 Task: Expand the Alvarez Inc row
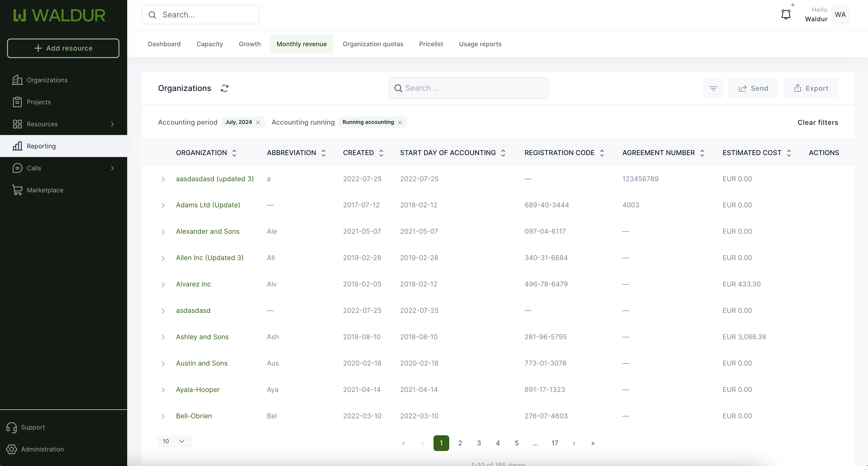click(163, 285)
